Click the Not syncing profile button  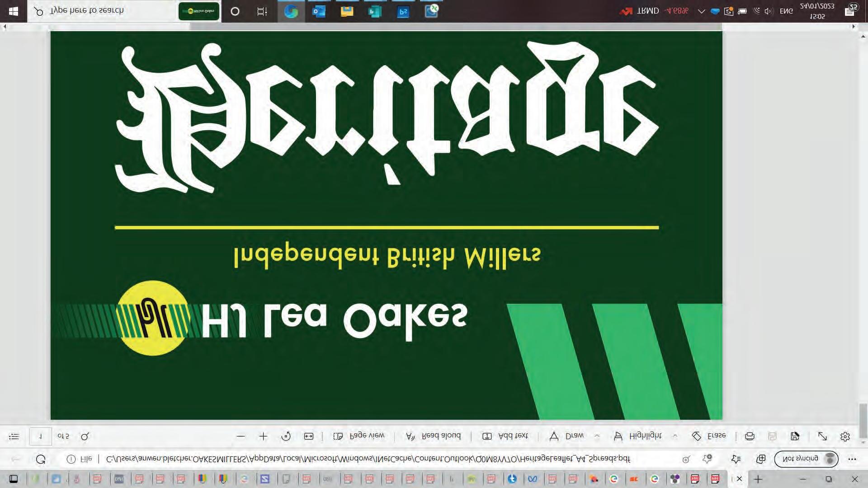pos(806,459)
